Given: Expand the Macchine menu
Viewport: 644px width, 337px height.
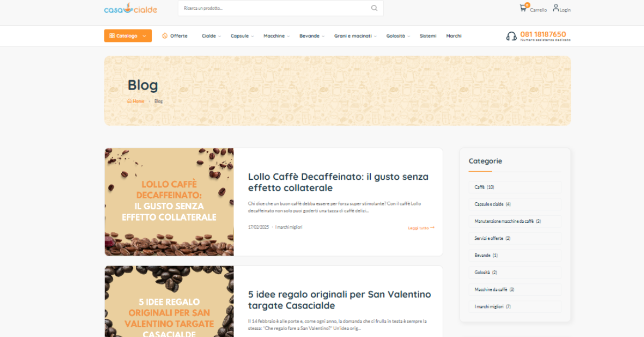Looking at the screenshot, I should (x=276, y=36).
